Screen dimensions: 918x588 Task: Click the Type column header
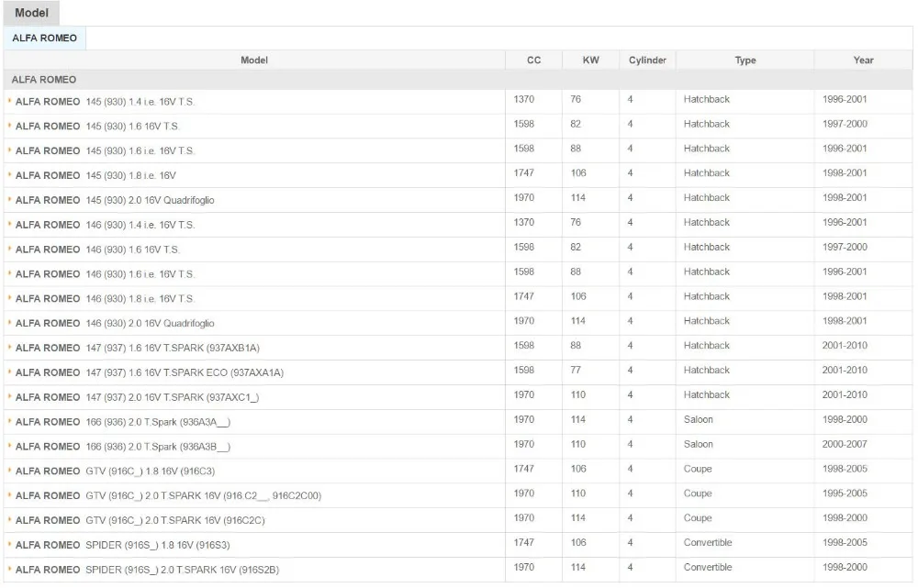pyautogui.click(x=745, y=61)
